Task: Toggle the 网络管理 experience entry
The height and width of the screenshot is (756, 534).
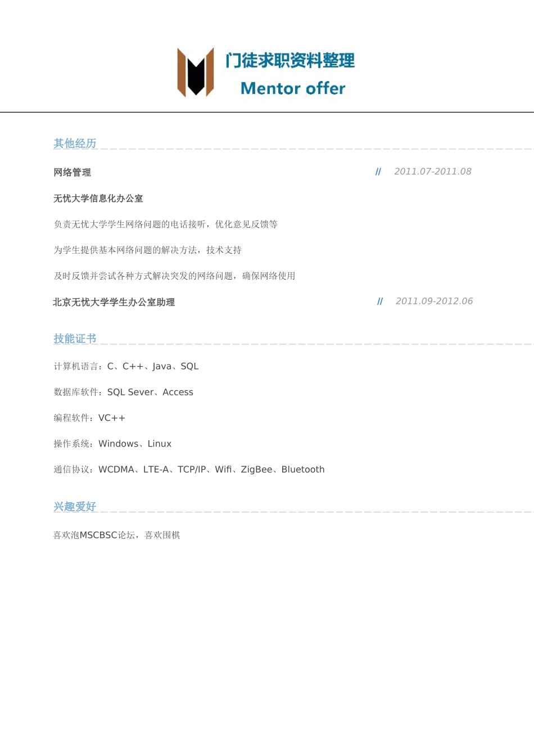Action: pyautogui.click(x=72, y=173)
